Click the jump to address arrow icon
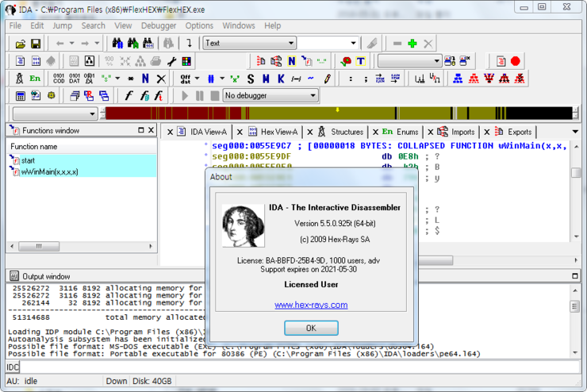The image size is (587, 392). click(x=190, y=44)
